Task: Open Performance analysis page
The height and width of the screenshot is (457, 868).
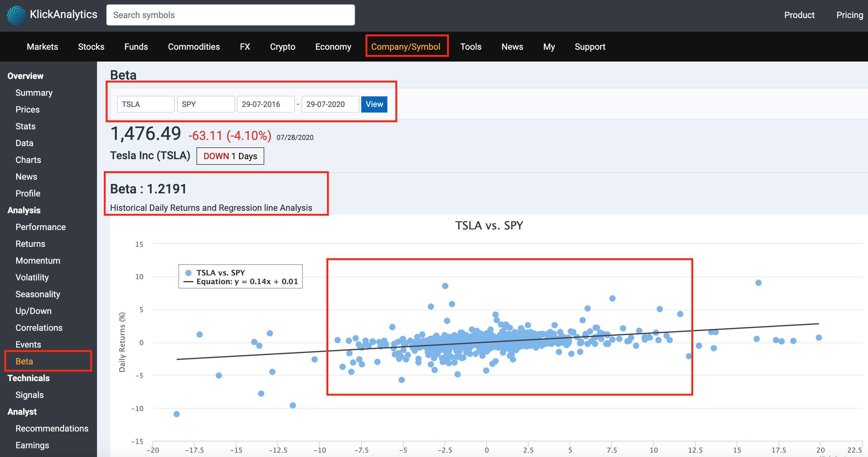Action: tap(41, 227)
